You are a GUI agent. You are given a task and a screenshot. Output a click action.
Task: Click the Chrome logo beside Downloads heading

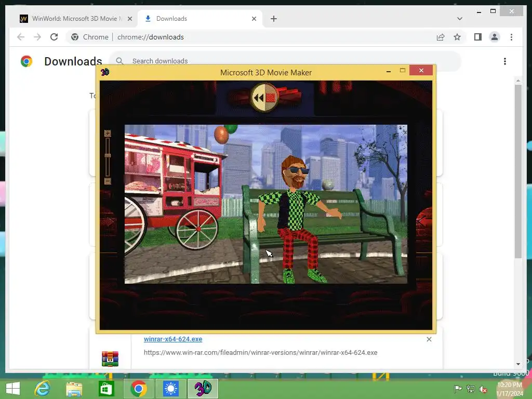(x=26, y=61)
